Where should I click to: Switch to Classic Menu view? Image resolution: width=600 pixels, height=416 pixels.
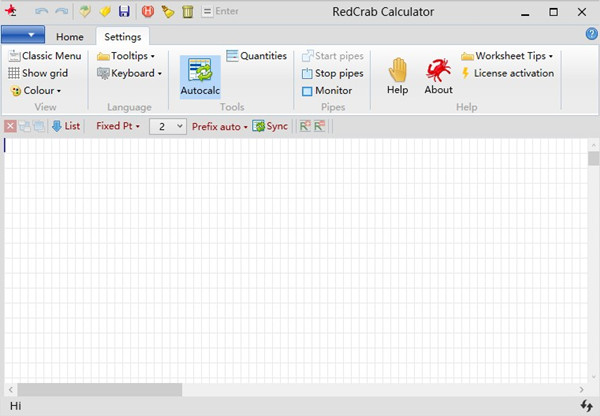pyautogui.click(x=45, y=56)
